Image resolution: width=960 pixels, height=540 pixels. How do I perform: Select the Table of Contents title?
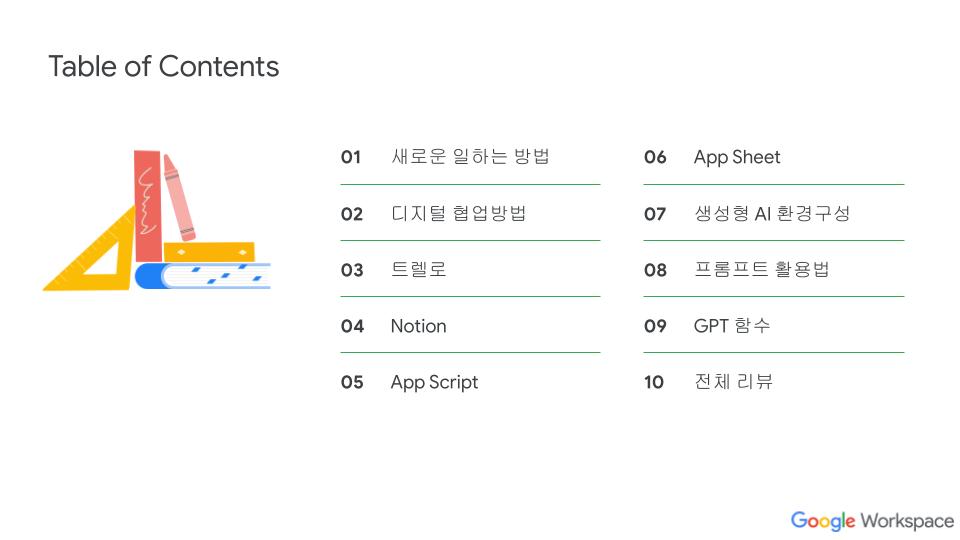pos(163,66)
